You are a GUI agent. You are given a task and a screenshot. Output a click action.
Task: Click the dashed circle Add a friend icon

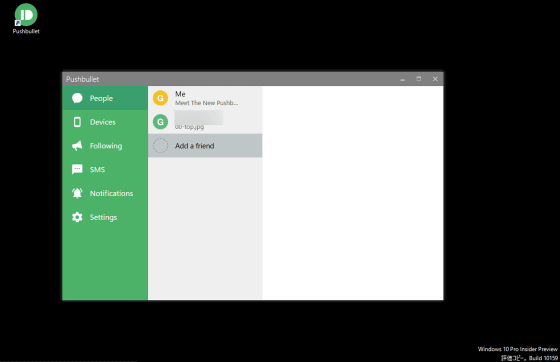pos(160,146)
